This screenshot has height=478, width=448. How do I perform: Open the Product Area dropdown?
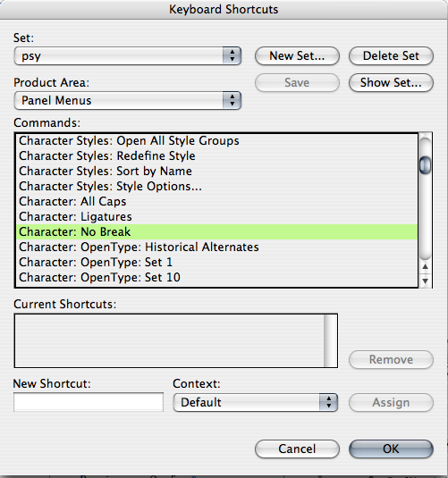(128, 100)
